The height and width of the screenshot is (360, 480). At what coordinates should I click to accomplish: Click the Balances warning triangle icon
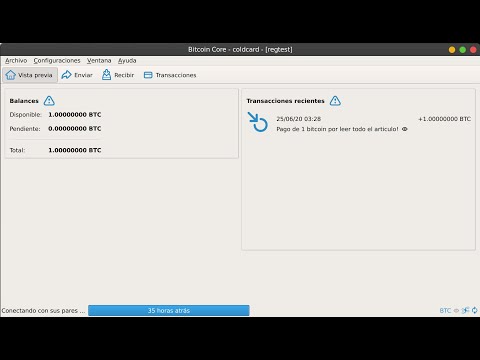pyautogui.click(x=49, y=101)
